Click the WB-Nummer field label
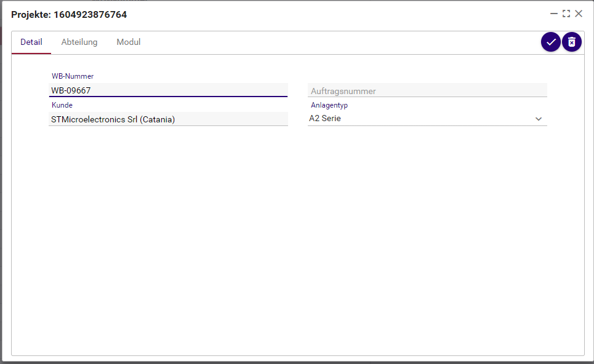594x364 pixels. 73,76
